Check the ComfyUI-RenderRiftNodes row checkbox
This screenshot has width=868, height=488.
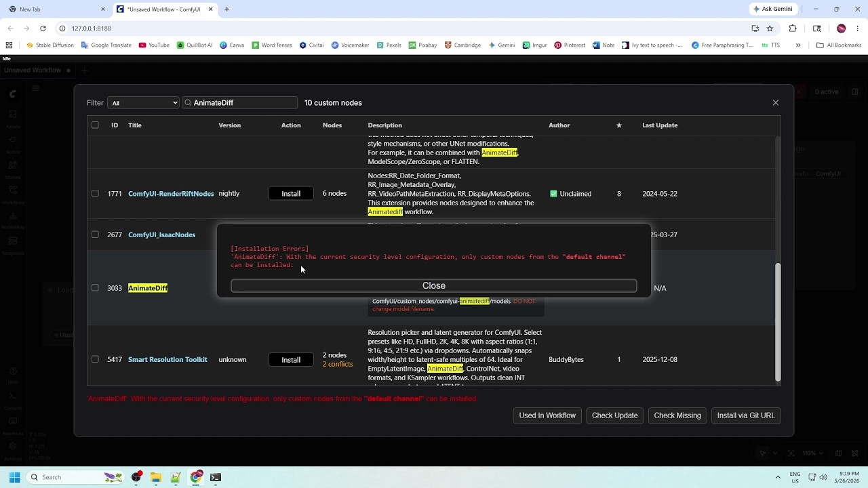tap(95, 194)
